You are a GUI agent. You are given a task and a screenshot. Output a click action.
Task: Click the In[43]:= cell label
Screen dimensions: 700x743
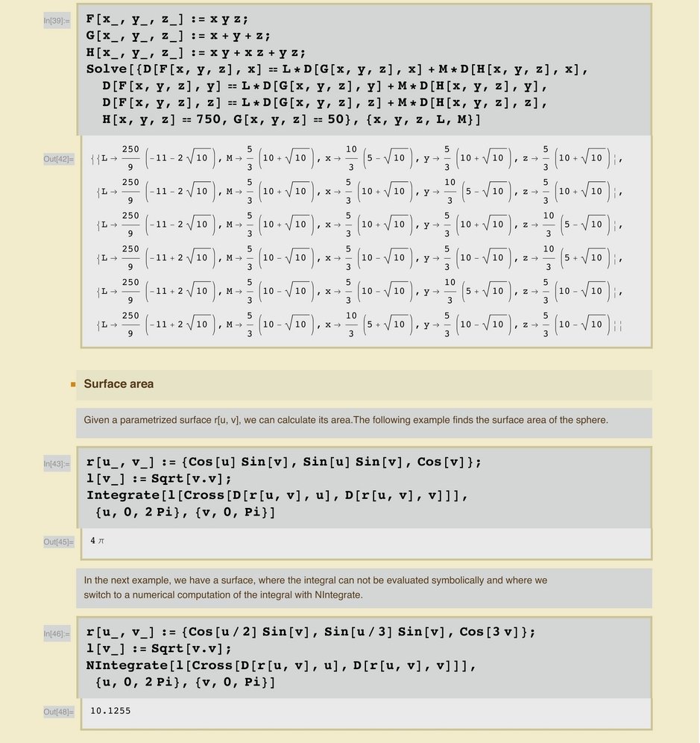point(57,464)
